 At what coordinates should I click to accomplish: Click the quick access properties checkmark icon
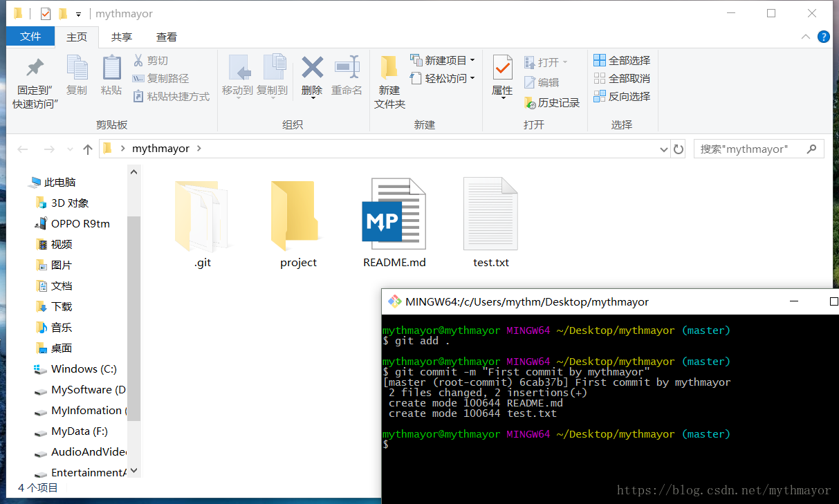pos(46,13)
